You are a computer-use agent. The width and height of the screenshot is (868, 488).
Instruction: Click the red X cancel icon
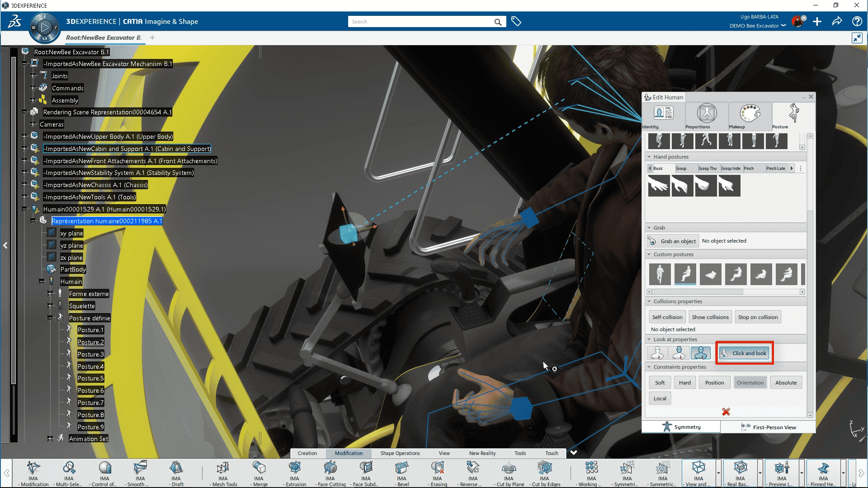click(726, 412)
